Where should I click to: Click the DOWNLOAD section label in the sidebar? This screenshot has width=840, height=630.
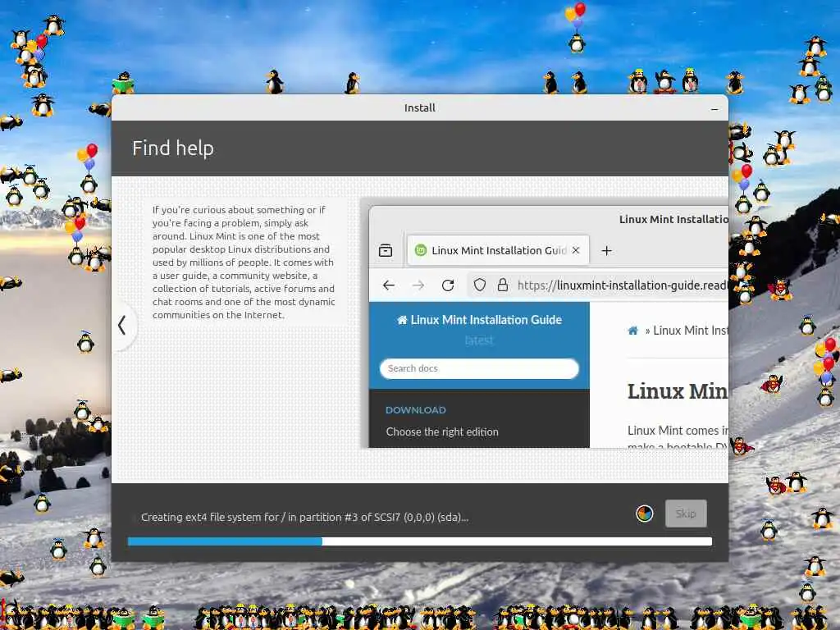416,410
